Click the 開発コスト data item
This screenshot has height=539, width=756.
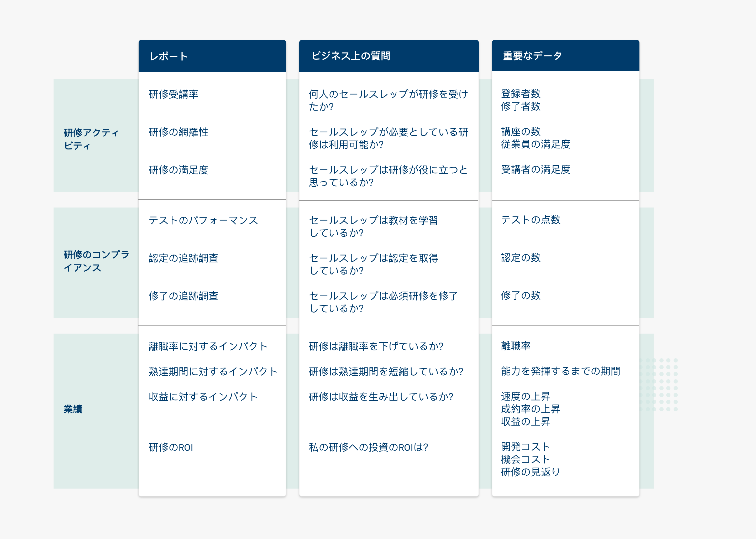click(x=526, y=447)
